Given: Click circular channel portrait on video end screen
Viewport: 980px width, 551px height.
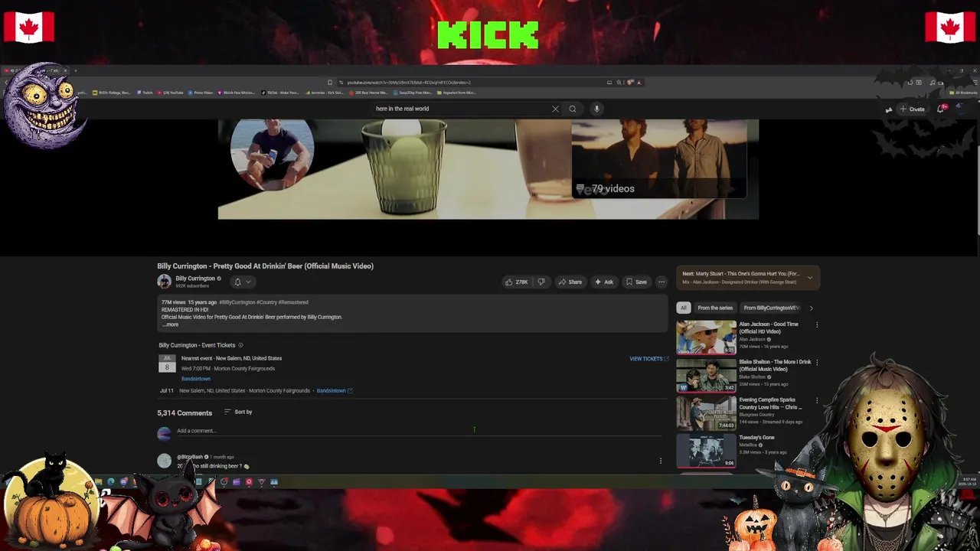Looking at the screenshot, I should pos(272,155).
